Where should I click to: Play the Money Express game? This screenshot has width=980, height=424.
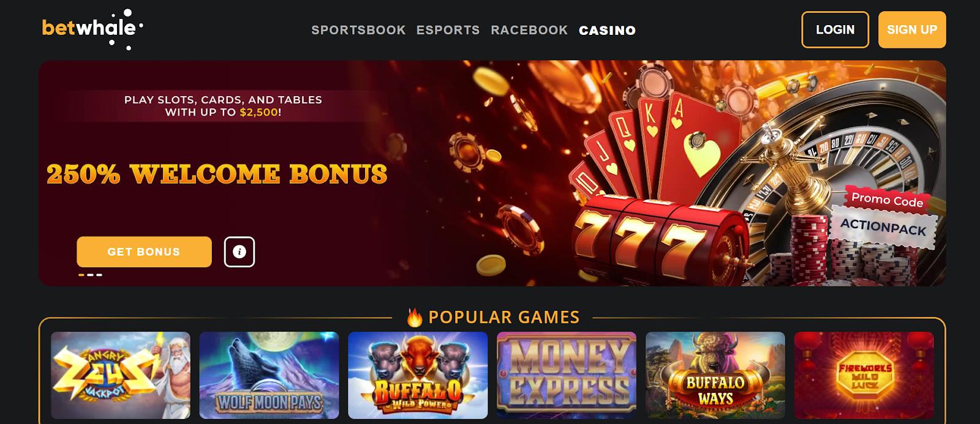567,375
